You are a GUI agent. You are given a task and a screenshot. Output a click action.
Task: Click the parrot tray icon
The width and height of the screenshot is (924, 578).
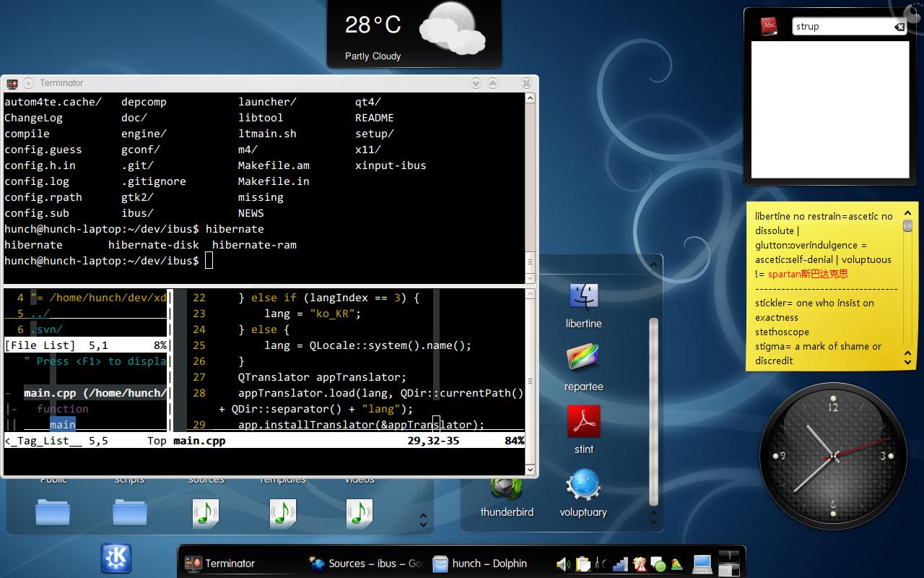(676, 564)
